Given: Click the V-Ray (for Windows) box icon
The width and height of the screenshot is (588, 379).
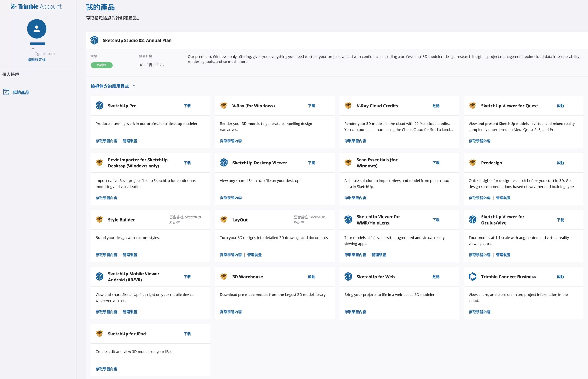Looking at the screenshot, I should pyautogui.click(x=224, y=106).
